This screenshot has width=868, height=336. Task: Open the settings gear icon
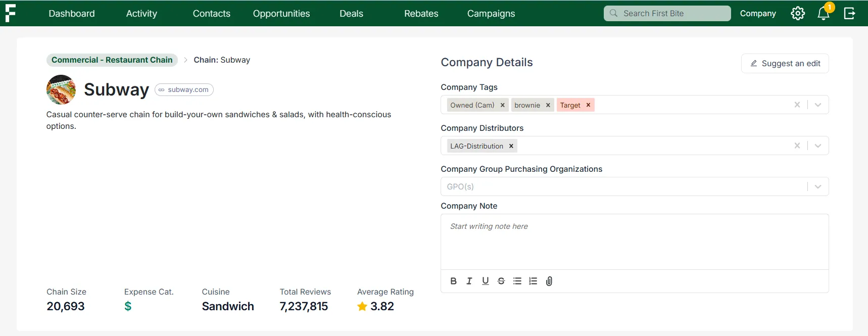[x=798, y=13]
